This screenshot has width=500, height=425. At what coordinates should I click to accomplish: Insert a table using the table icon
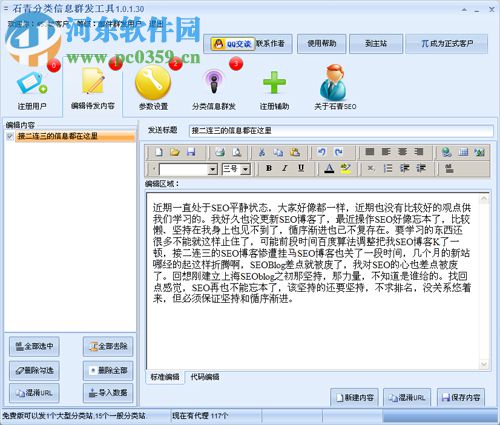[463, 152]
